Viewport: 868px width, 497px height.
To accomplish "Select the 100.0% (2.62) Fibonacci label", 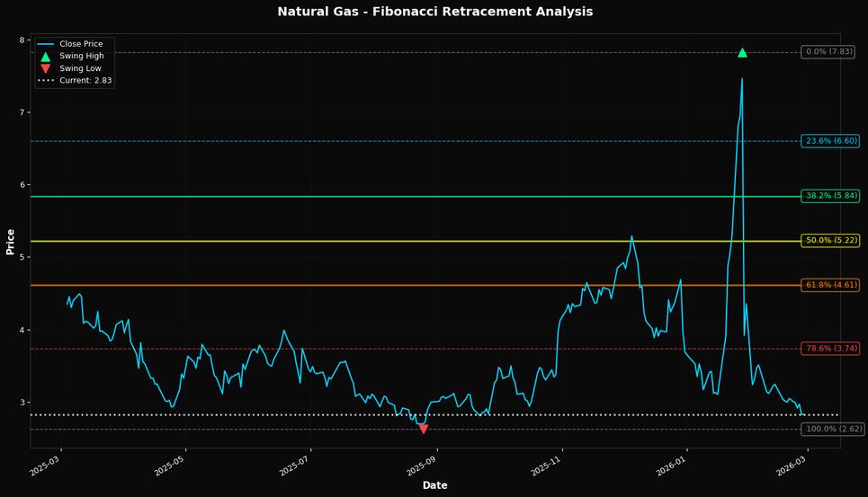I will coord(833,429).
